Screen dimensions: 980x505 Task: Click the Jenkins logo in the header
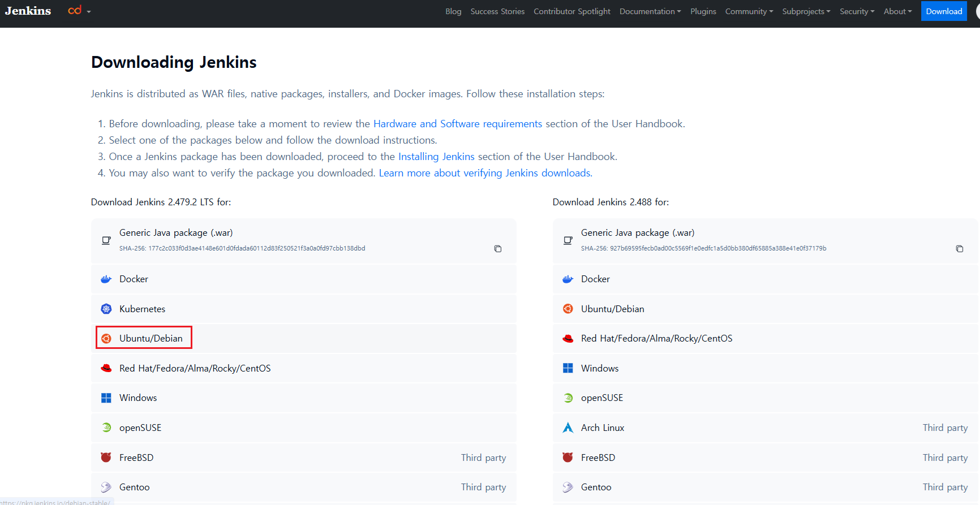(28, 11)
